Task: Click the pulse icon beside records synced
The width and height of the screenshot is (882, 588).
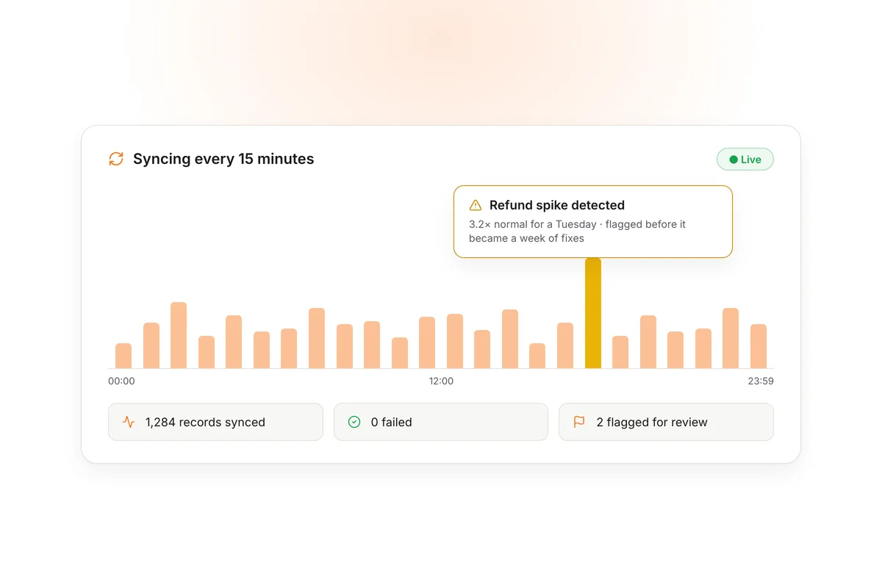Action: [x=129, y=422]
